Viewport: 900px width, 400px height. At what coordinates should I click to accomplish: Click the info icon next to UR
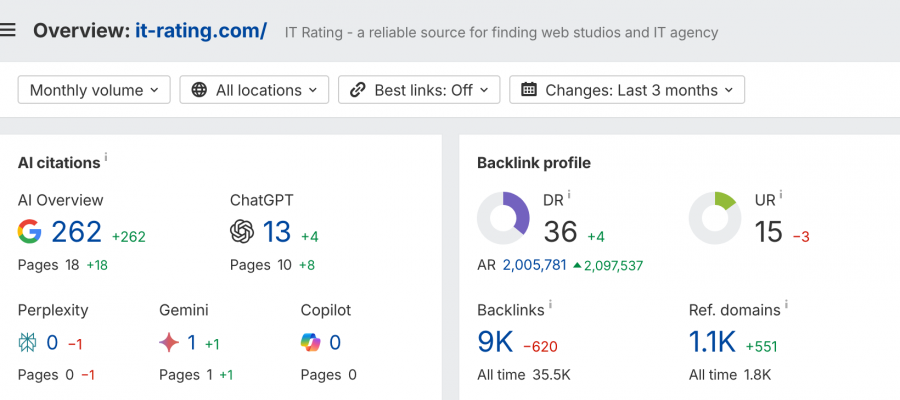(781, 195)
